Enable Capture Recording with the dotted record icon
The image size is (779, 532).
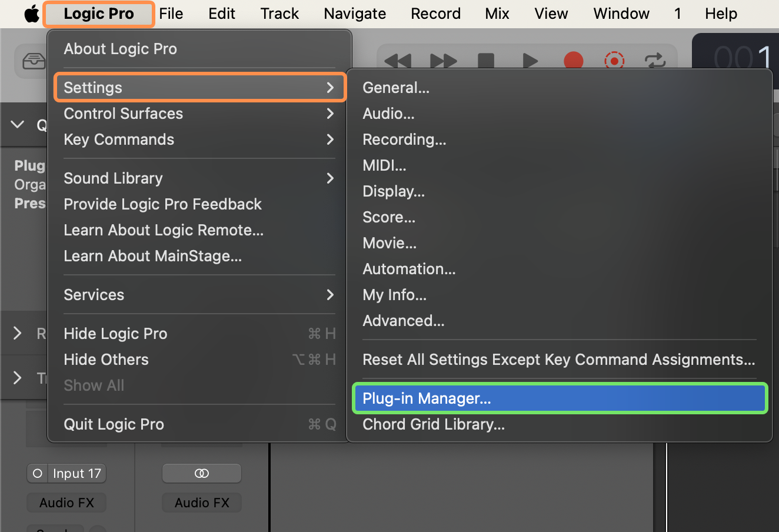(x=614, y=61)
